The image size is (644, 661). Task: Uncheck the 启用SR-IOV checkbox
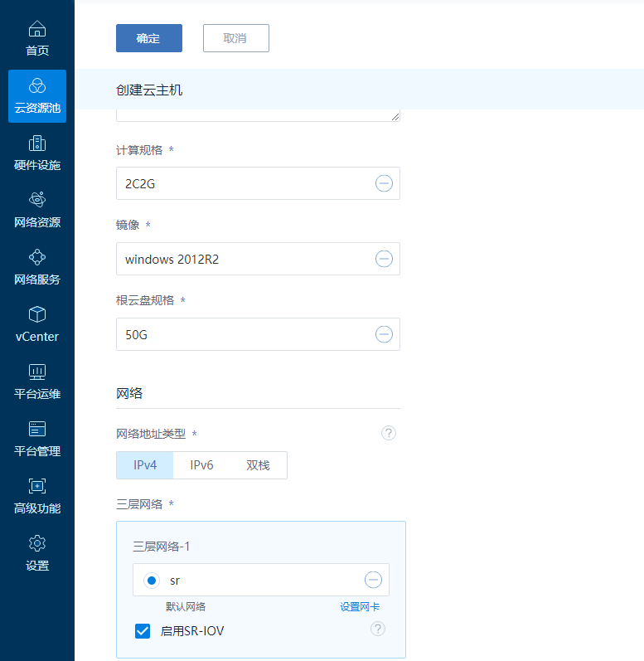point(142,631)
